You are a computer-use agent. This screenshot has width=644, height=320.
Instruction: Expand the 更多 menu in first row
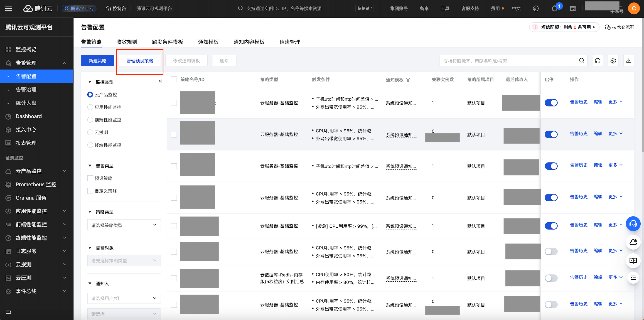tap(615, 102)
